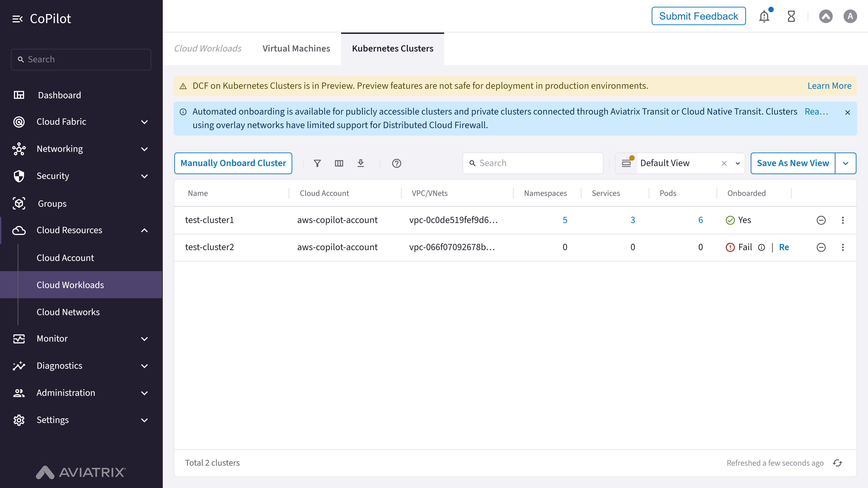Click the Dashboard icon in the sidebar
Image resolution: width=868 pixels, height=488 pixels.
(x=19, y=95)
